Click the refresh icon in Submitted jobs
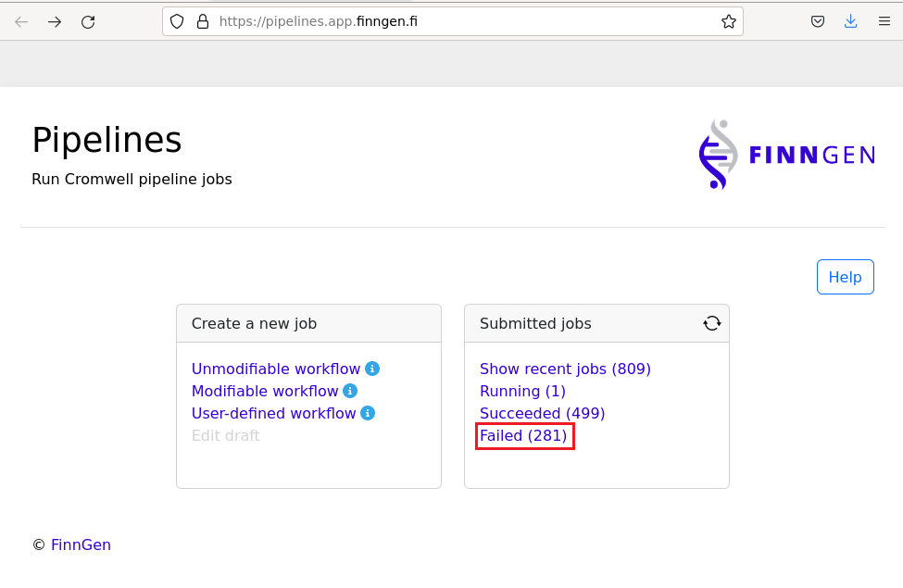This screenshot has width=903, height=588. click(x=711, y=323)
